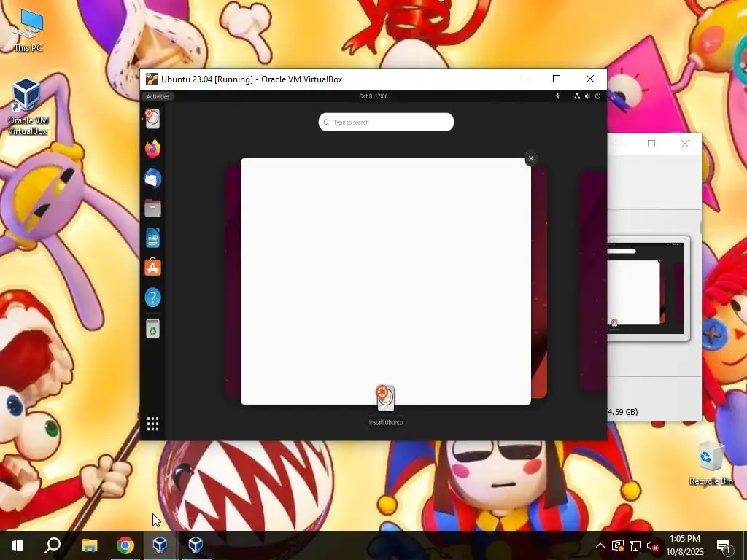
Task: Select Oracle VM VirtualBox desktop shortcut
Action: pos(27,107)
